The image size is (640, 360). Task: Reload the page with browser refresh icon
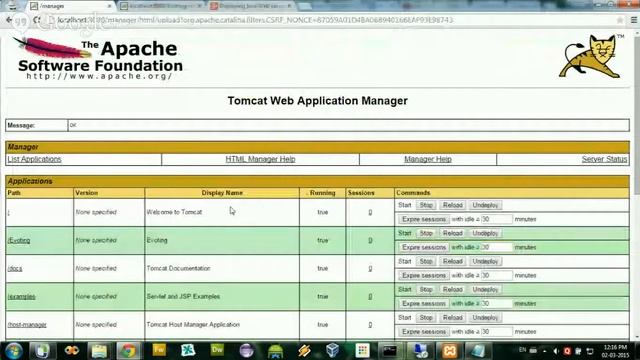37,20
